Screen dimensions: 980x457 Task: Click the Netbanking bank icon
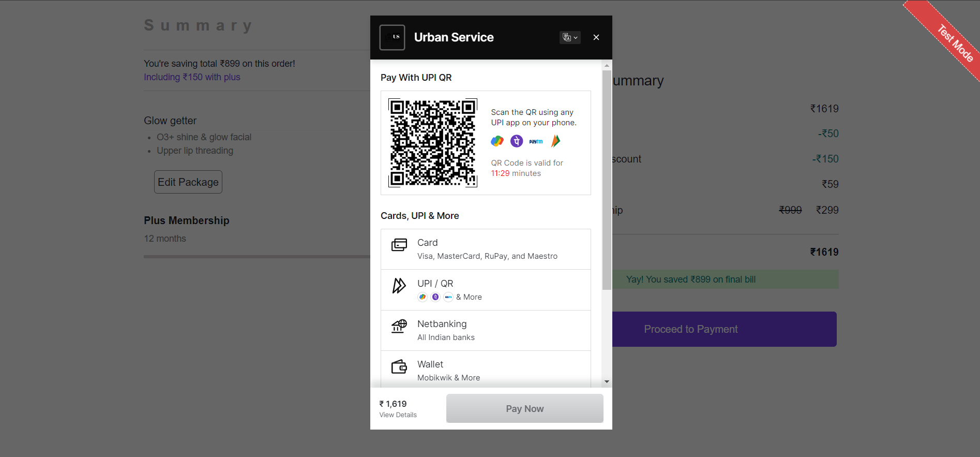pos(399,326)
